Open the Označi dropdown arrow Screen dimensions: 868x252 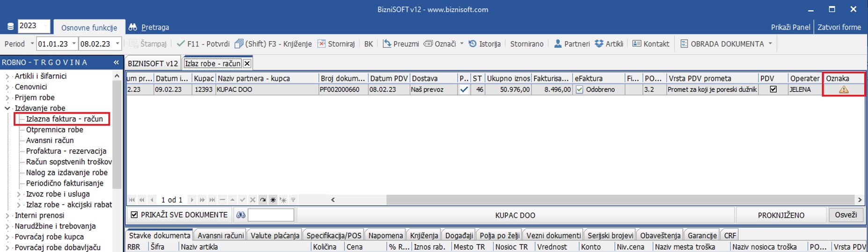pyautogui.click(x=462, y=43)
